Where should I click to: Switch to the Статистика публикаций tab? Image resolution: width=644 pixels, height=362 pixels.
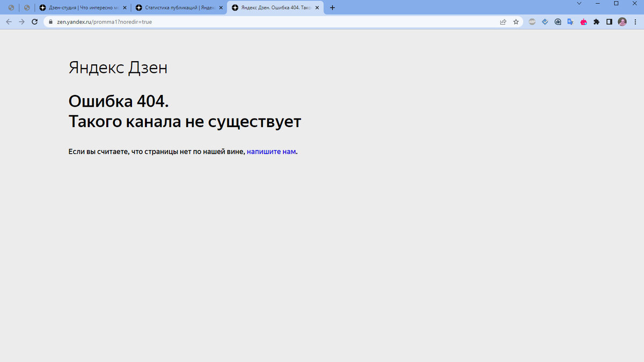tap(179, 8)
